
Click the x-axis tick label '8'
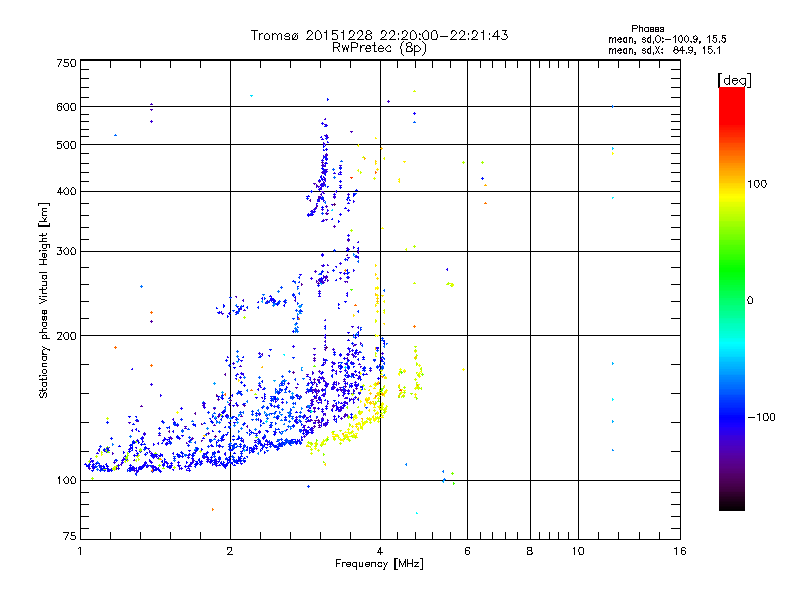click(530, 551)
